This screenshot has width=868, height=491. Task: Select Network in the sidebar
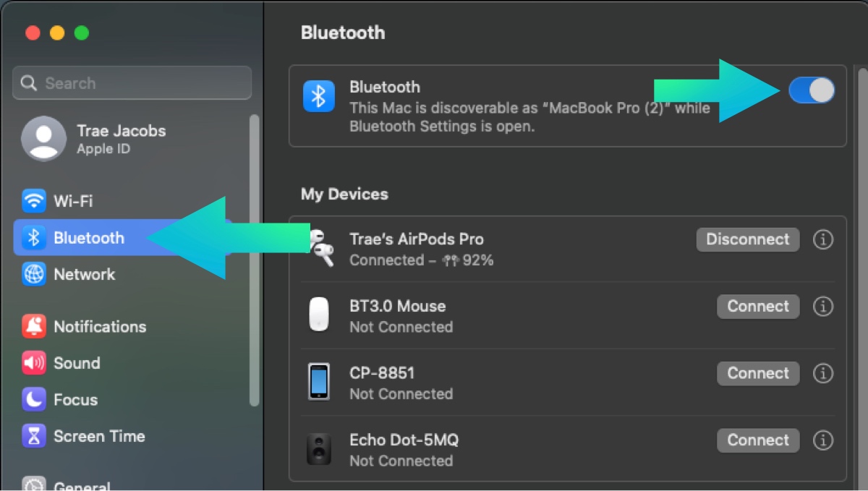point(84,275)
